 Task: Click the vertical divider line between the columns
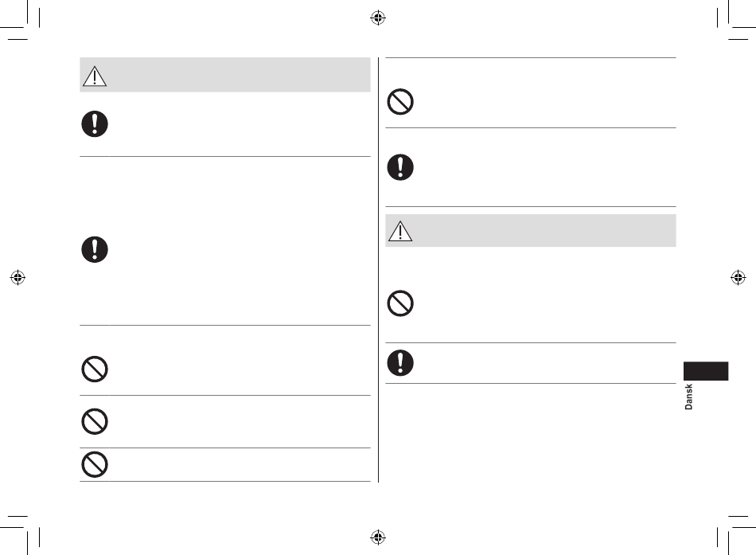[x=379, y=269]
